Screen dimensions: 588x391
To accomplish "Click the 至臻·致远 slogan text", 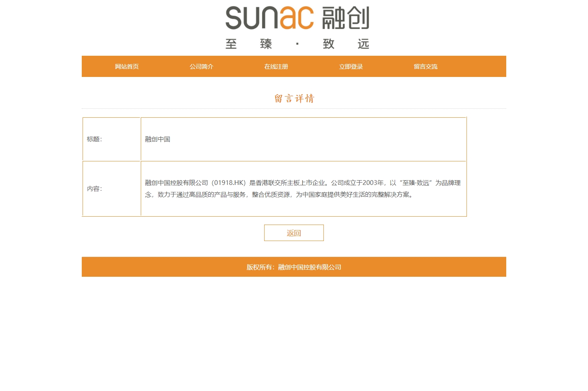I will tap(297, 44).
